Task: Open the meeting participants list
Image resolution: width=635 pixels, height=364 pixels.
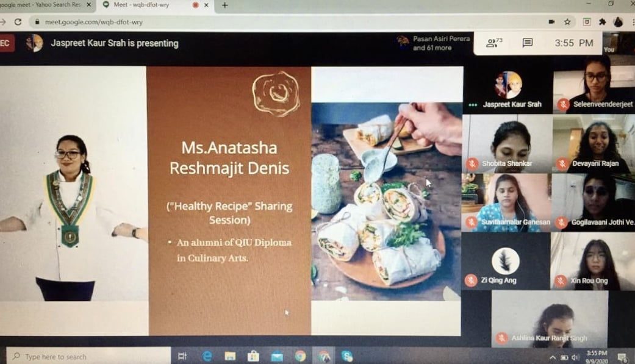Action: (x=493, y=43)
